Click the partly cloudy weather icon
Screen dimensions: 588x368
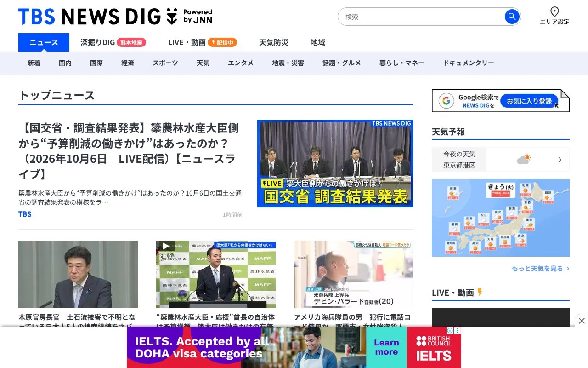[524, 160]
